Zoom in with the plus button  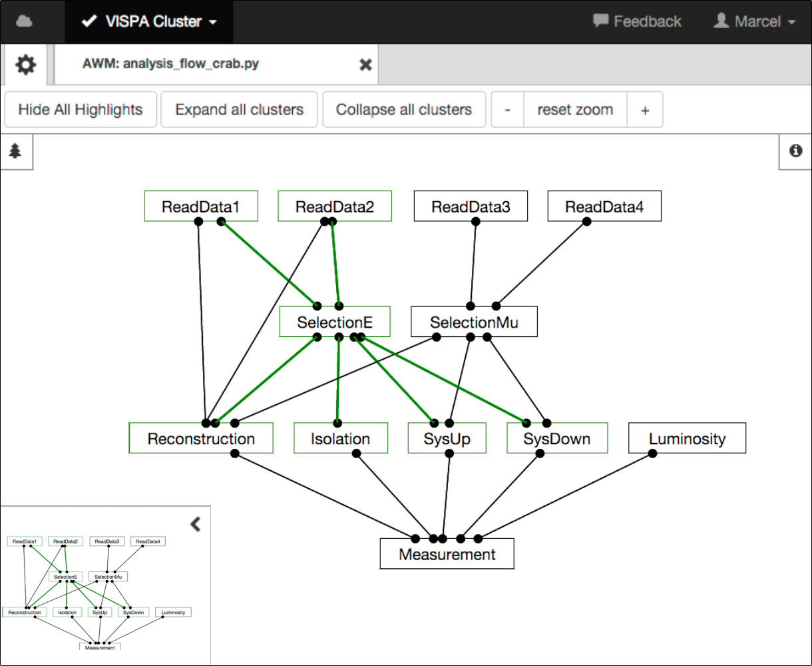(x=645, y=110)
